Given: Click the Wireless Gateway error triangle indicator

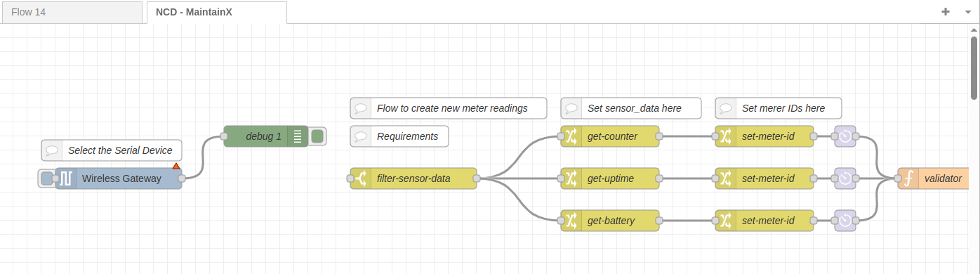Looking at the screenshot, I should pos(176,166).
